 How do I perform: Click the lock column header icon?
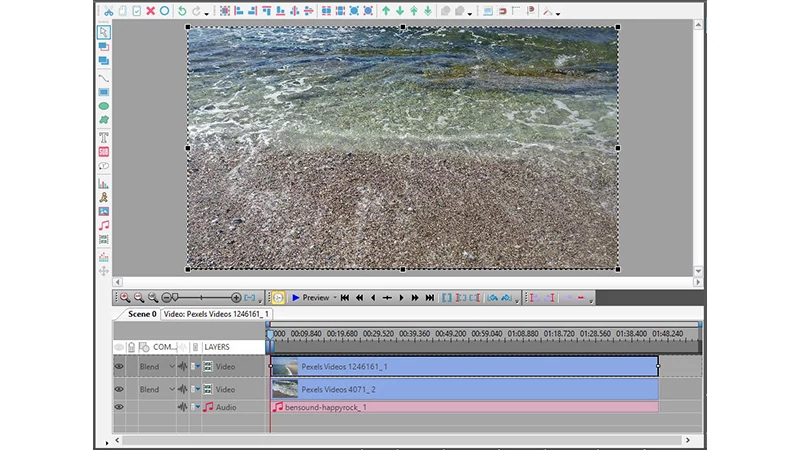[x=131, y=347]
